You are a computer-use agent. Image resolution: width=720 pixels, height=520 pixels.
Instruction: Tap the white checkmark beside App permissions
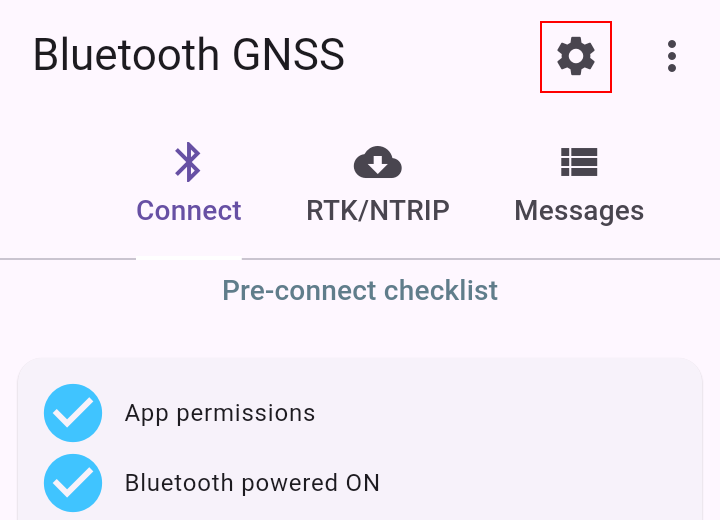pyautogui.click(x=73, y=413)
